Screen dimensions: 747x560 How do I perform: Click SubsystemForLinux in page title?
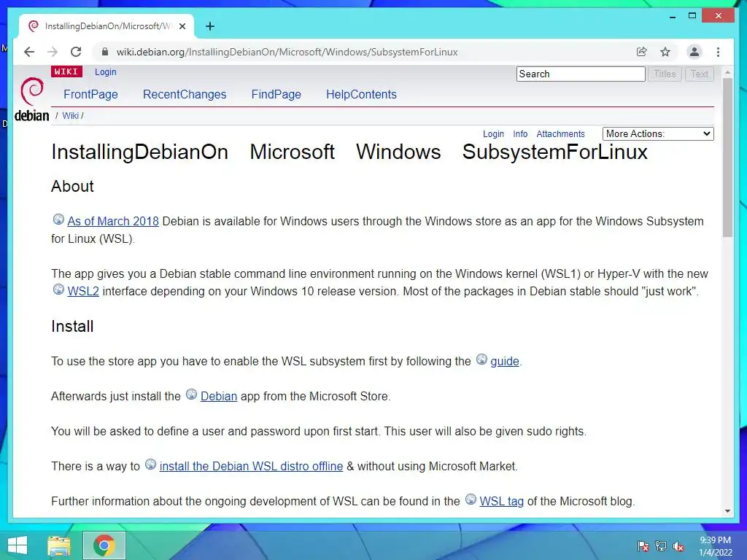pos(555,152)
